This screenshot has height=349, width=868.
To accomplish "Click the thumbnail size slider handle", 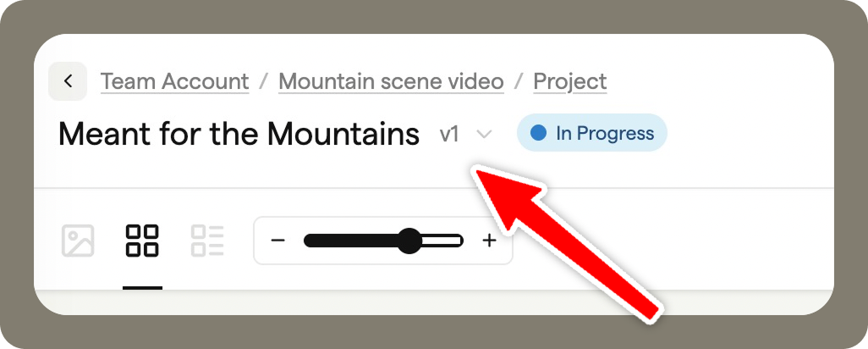I will [x=409, y=241].
